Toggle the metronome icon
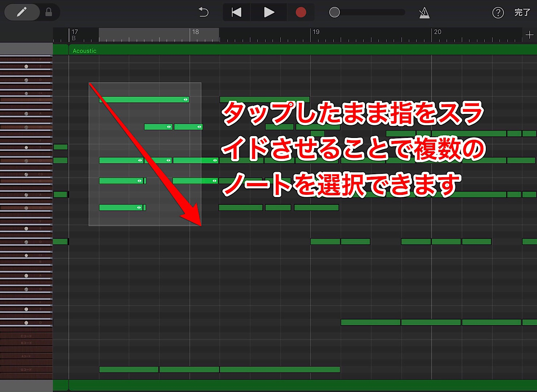The width and height of the screenshot is (537, 392). tap(424, 13)
